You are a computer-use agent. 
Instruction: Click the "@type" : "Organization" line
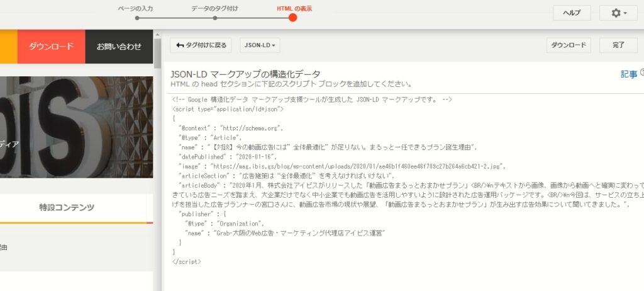click(225, 224)
